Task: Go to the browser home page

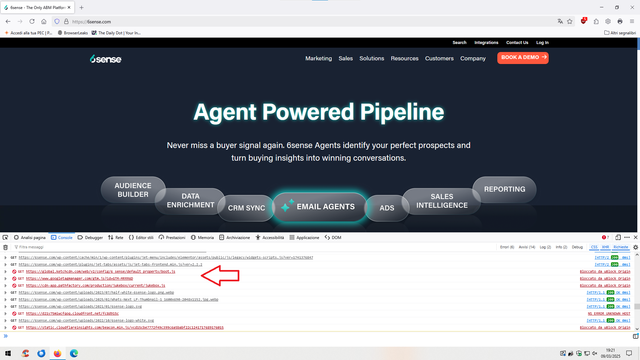Action: coord(44,22)
